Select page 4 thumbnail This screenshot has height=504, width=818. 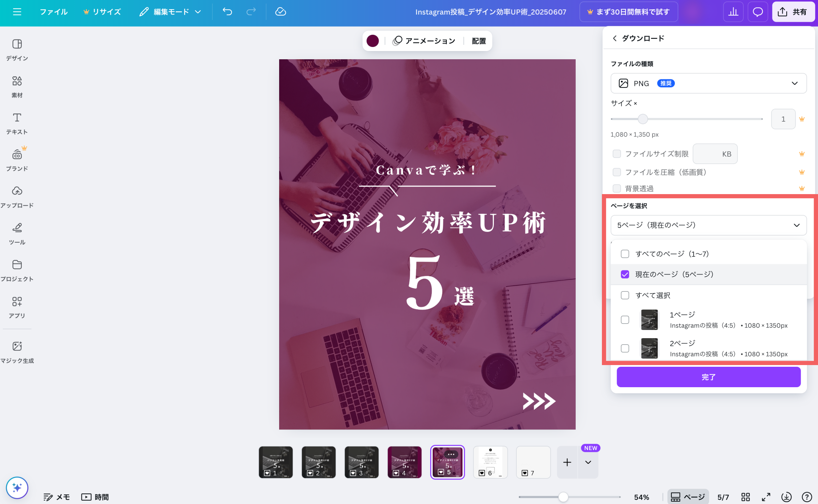point(405,462)
